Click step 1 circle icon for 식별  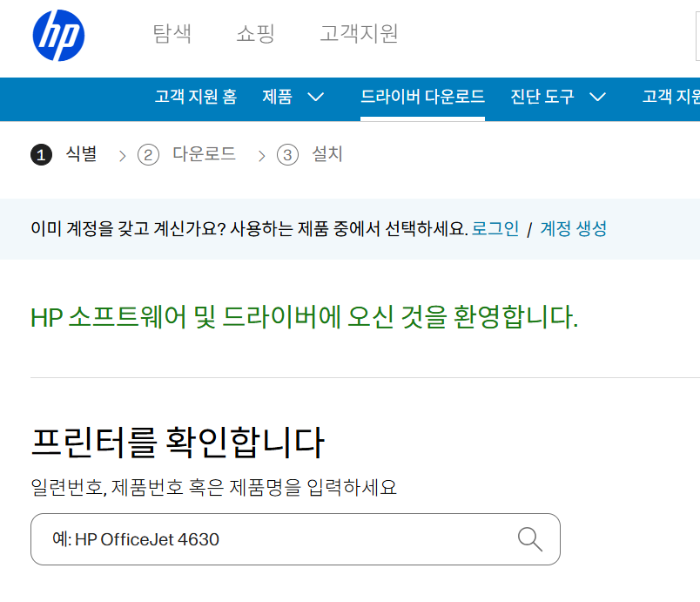[41, 155]
